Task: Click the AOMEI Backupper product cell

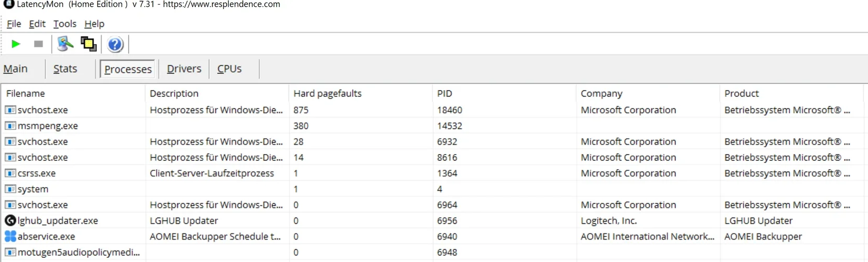Action: (763, 236)
